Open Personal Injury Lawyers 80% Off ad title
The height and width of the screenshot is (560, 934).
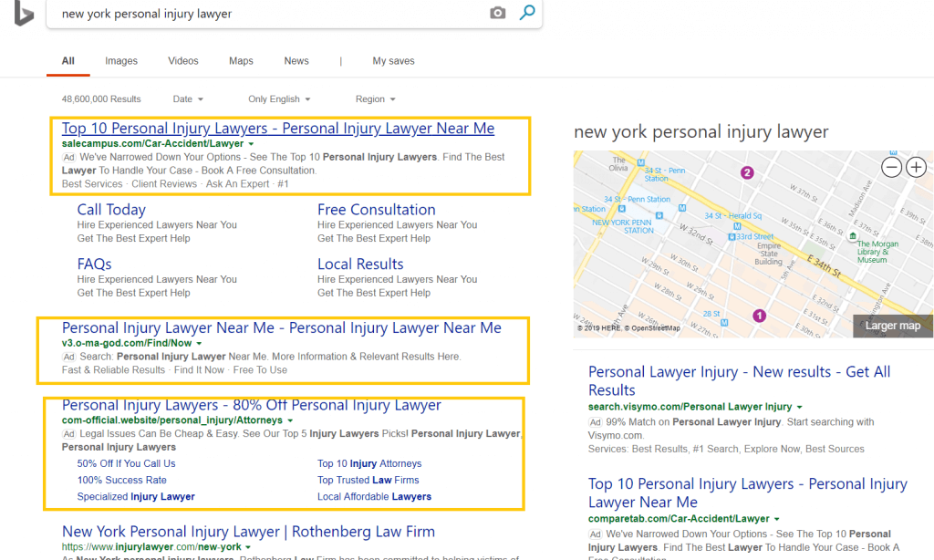point(252,405)
